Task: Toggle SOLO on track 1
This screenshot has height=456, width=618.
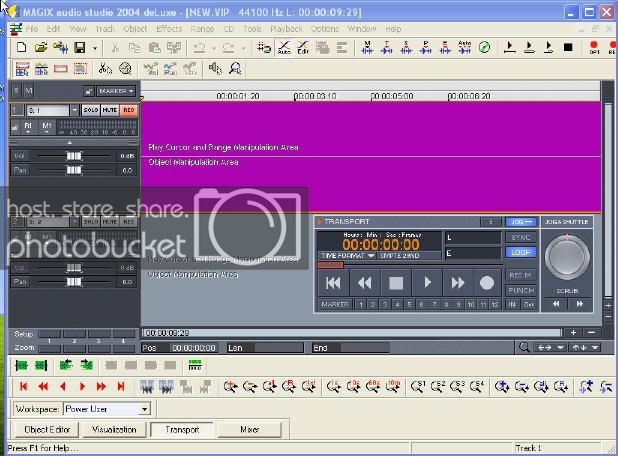Action: pos(91,110)
